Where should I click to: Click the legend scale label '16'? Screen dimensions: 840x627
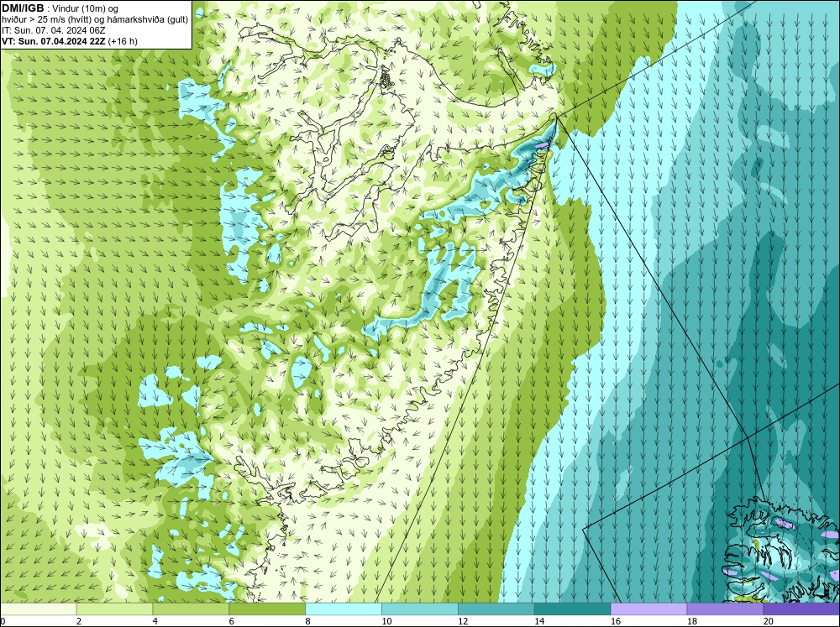pyautogui.click(x=616, y=621)
